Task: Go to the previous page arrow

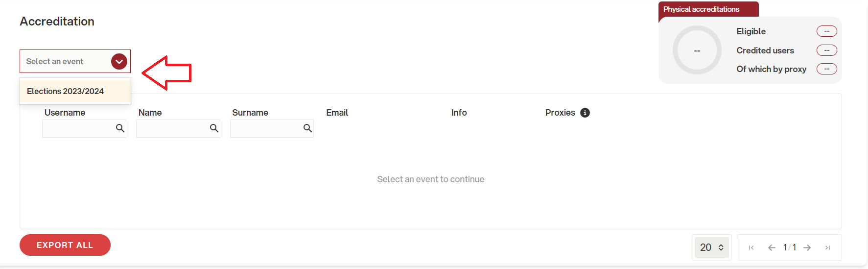Action: [x=772, y=247]
